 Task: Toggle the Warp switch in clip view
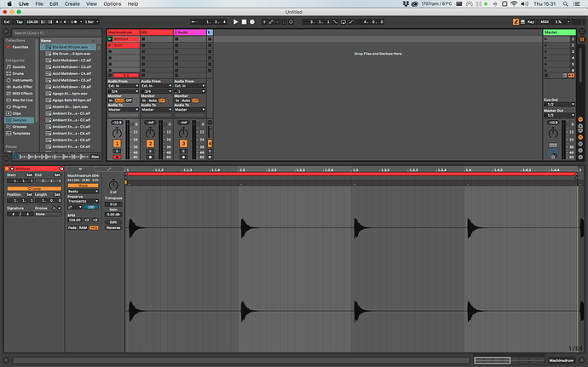pos(83,186)
